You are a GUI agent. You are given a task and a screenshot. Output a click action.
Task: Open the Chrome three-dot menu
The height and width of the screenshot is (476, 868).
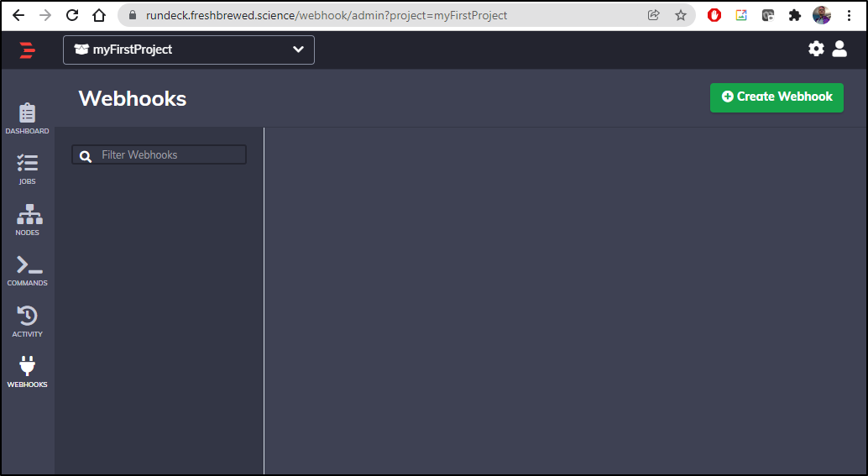[x=849, y=15]
